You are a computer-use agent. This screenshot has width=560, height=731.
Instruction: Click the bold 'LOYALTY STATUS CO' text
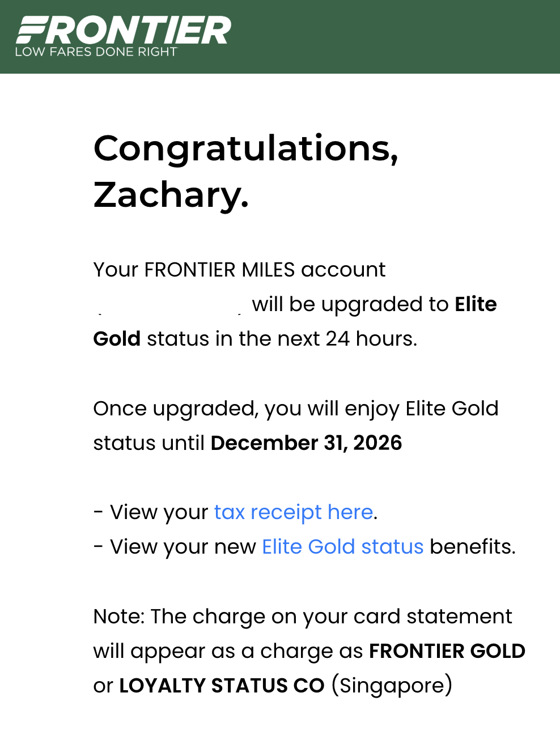222,686
